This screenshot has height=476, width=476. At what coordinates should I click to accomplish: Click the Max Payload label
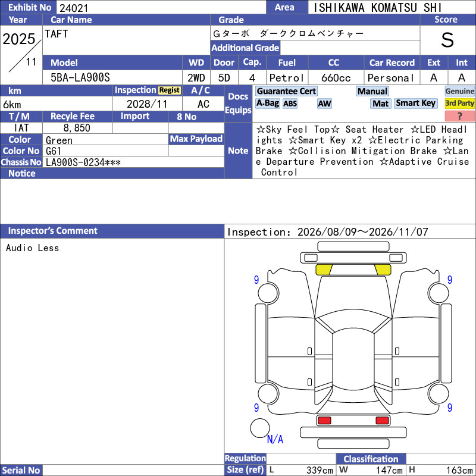click(x=196, y=139)
